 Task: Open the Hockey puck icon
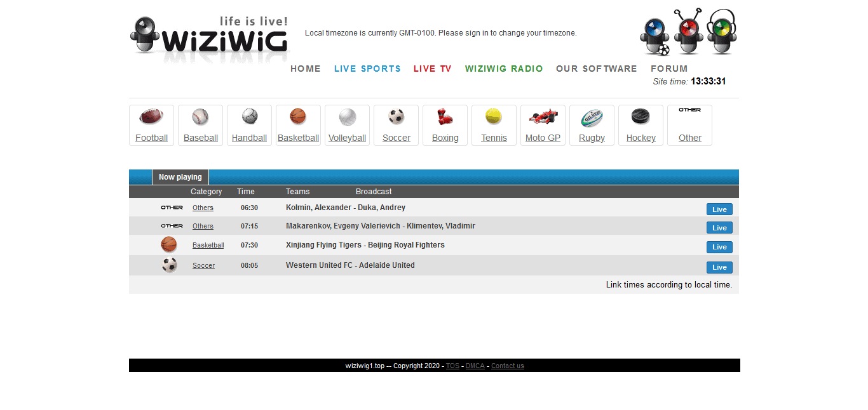(x=641, y=117)
